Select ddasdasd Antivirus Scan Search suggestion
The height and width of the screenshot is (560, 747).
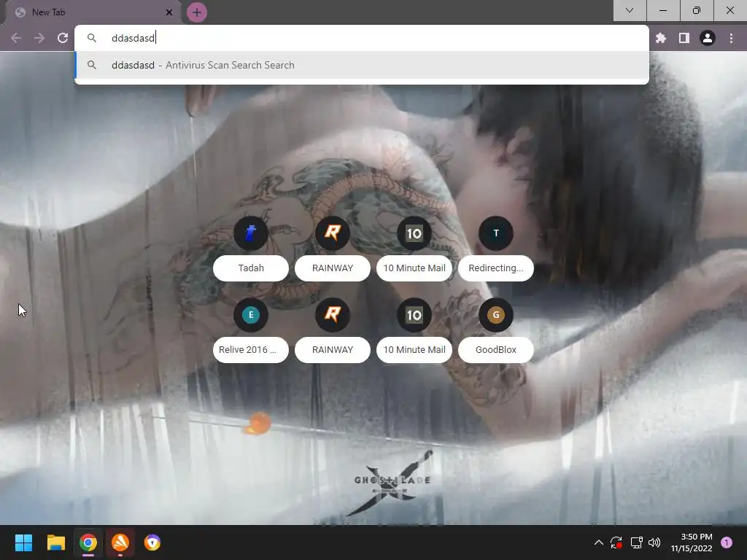point(362,65)
